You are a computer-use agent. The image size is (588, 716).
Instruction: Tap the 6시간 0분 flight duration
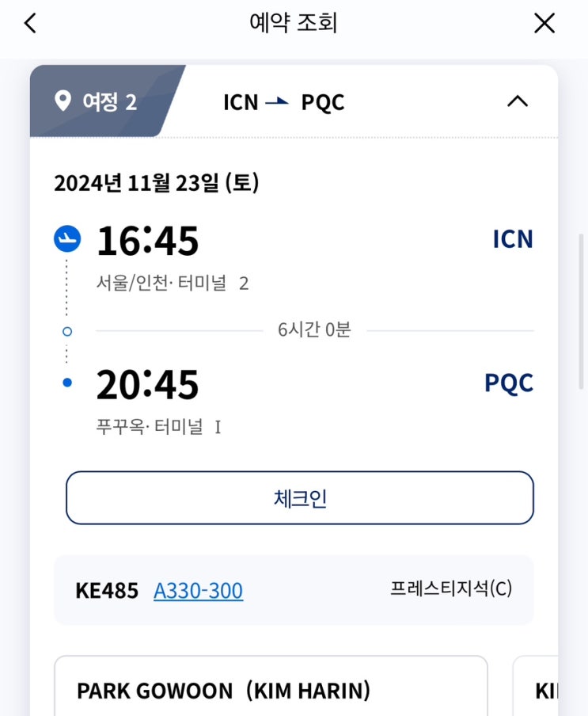pyautogui.click(x=314, y=330)
